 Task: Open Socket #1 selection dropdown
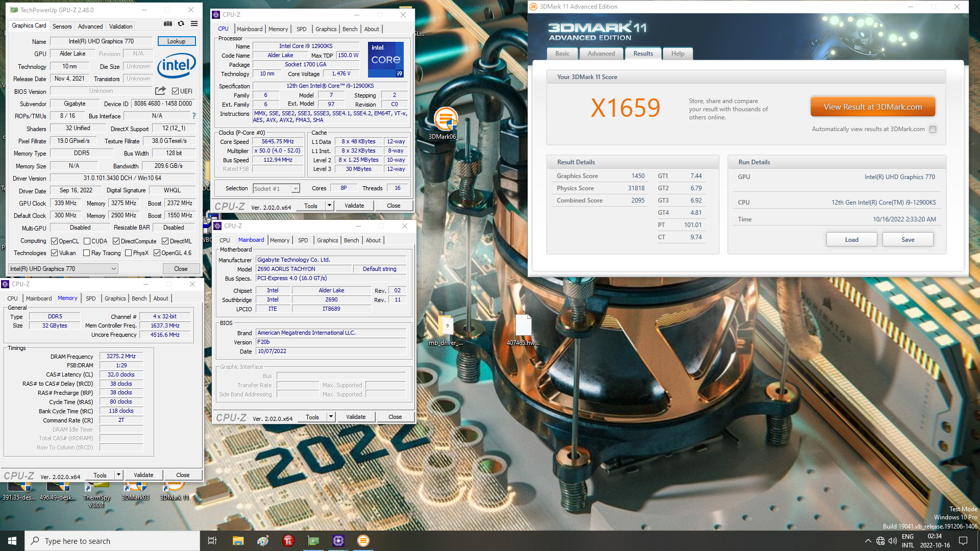pos(276,189)
